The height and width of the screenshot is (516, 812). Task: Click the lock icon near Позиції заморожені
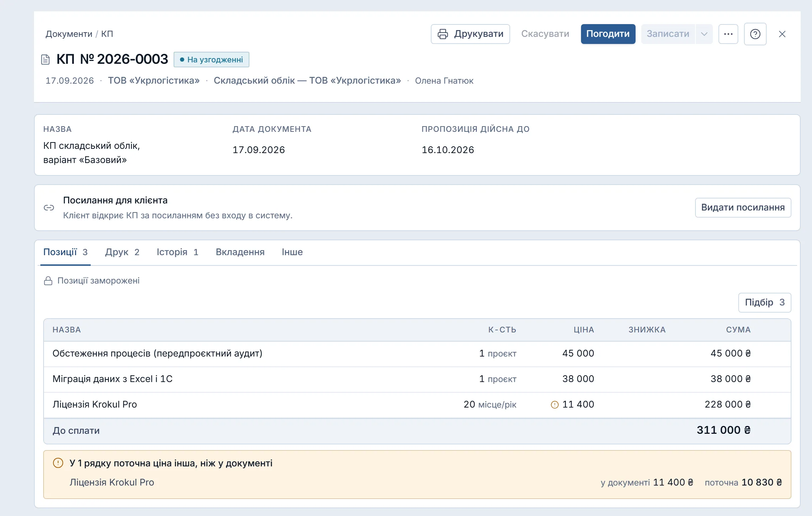(x=48, y=281)
